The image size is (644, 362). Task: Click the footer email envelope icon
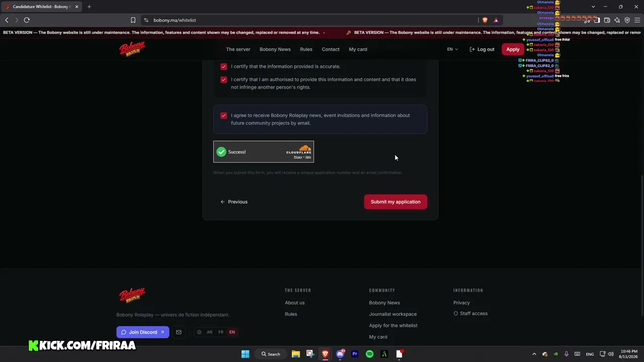click(179, 332)
